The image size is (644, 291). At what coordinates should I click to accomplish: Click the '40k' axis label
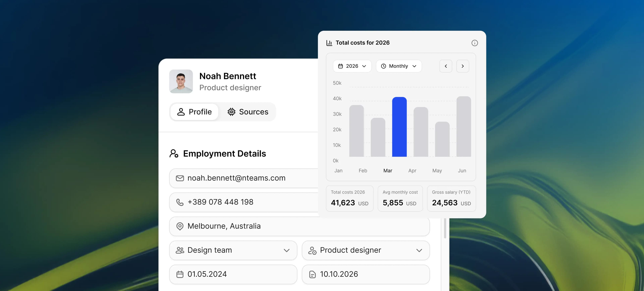point(337,98)
